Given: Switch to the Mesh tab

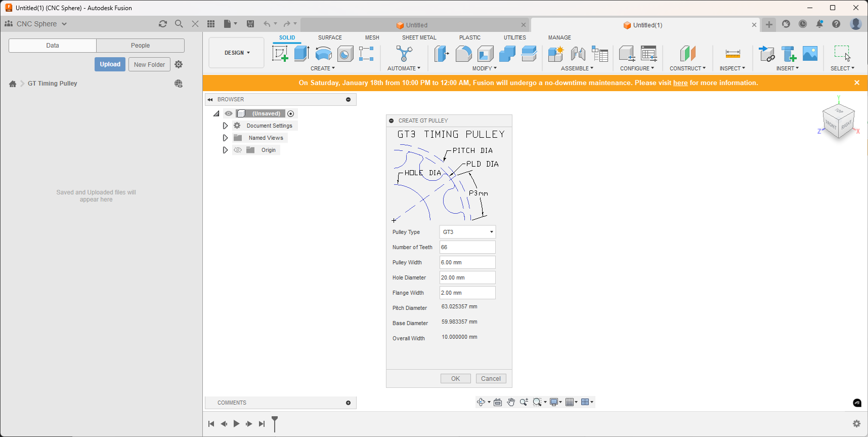Looking at the screenshot, I should (x=372, y=37).
